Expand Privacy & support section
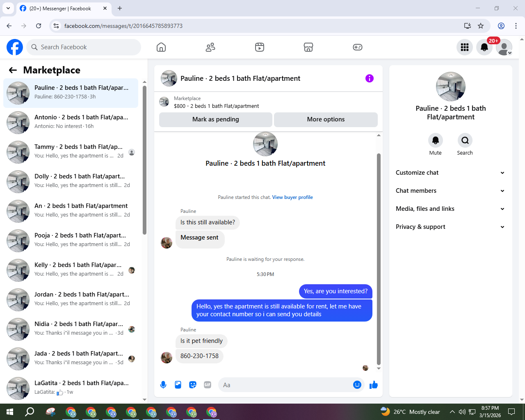The height and width of the screenshot is (420, 525). pyautogui.click(x=450, y=227)
